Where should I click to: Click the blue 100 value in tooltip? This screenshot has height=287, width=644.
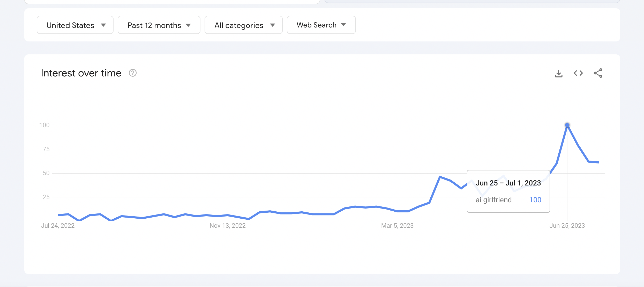click(535, 200)
